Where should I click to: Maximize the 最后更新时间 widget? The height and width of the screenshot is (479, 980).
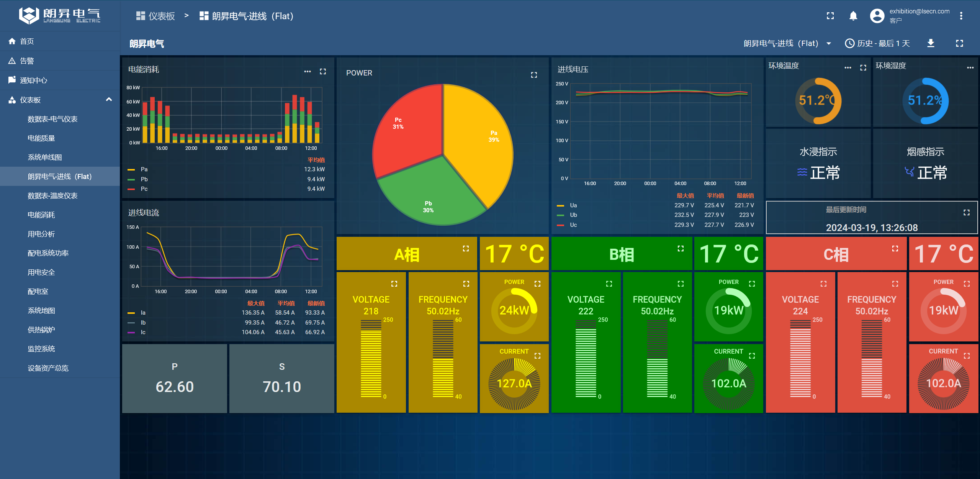coord(966,212)
